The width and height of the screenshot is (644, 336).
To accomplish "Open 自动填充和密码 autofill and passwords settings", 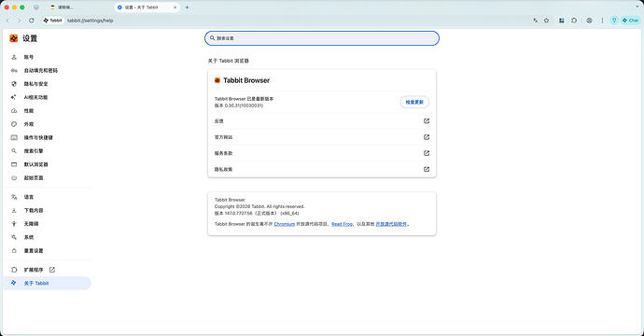I will (x=41, y=71).
